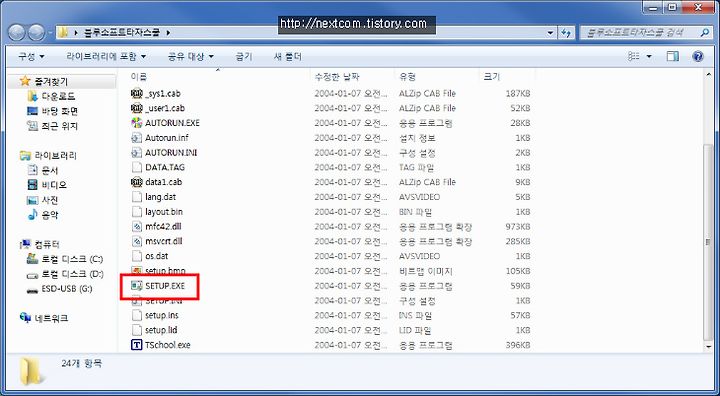
Task: Select 라이브러리 in navigation pane
Action: [x=56, y=156]
